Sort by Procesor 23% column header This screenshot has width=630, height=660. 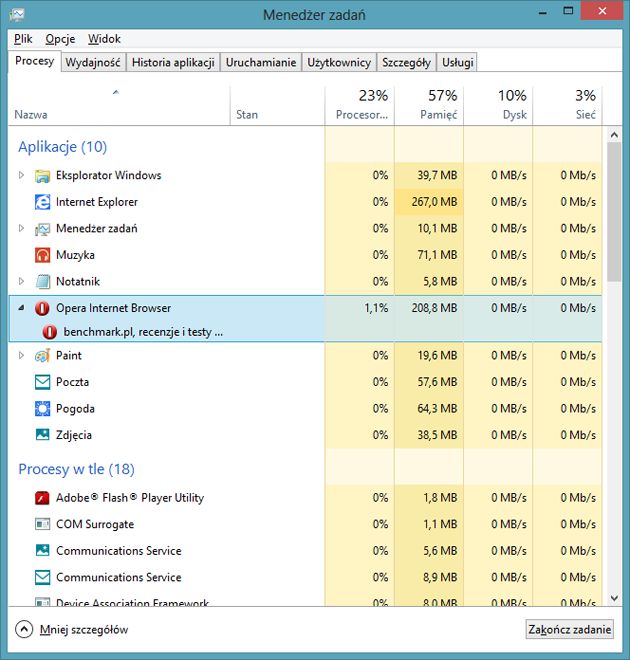(359, 105)
